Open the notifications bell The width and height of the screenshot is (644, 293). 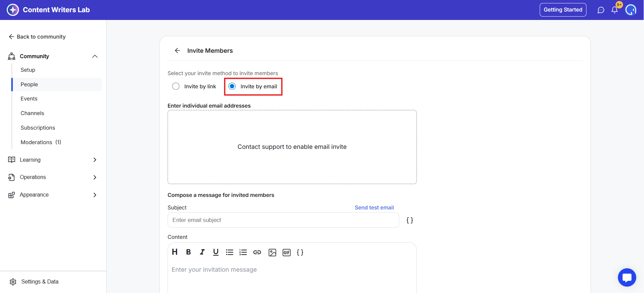coord(615,10)
